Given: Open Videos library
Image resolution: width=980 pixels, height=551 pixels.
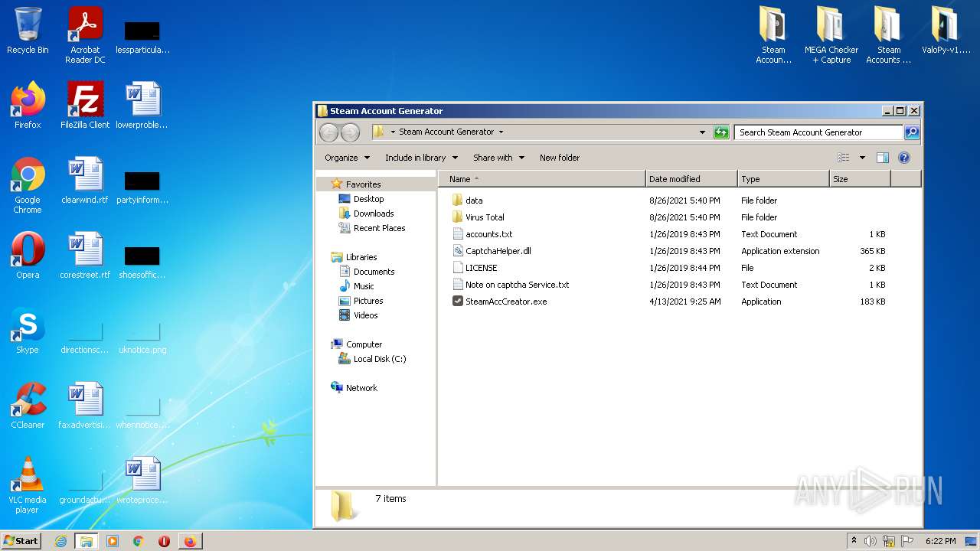Looking at the screenshot, I should (365, 315).
